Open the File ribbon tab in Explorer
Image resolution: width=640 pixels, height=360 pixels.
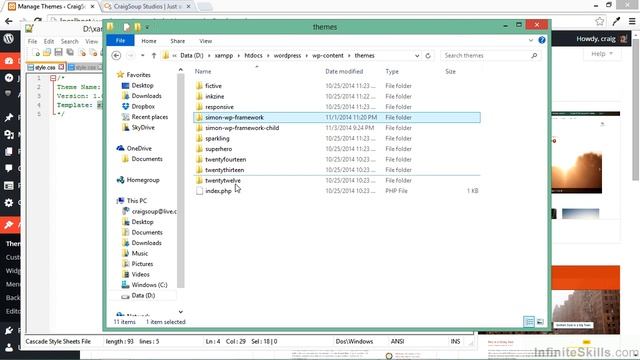[120, 41]
